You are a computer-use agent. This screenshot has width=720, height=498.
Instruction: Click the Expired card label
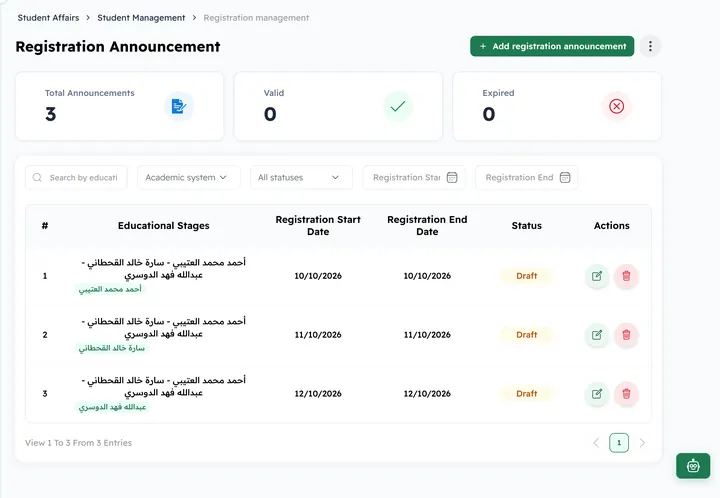click(x=498, y=93)
